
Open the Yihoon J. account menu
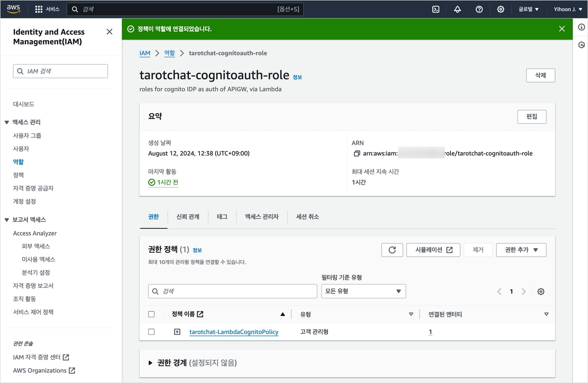pos(568,9)
